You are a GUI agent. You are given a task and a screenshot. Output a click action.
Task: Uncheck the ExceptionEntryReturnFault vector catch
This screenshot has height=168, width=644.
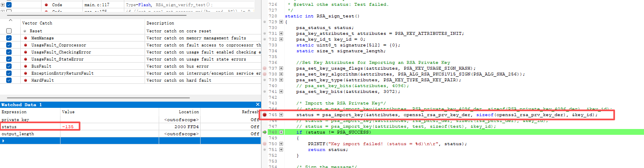tap(9, 73)
